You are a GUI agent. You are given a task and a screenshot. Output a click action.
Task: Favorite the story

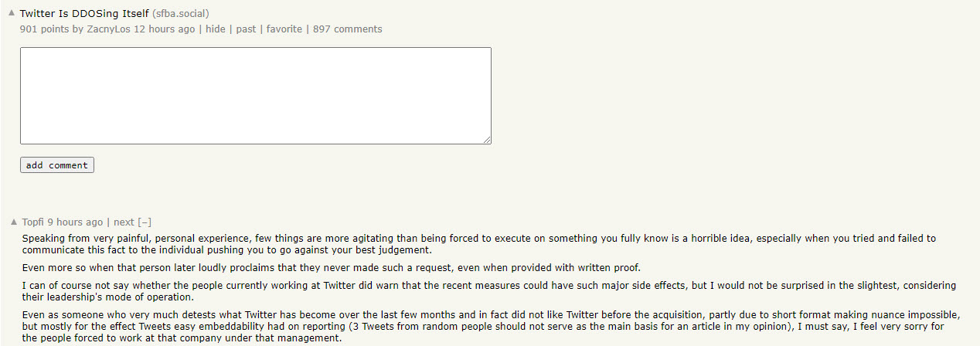[284, 29]
